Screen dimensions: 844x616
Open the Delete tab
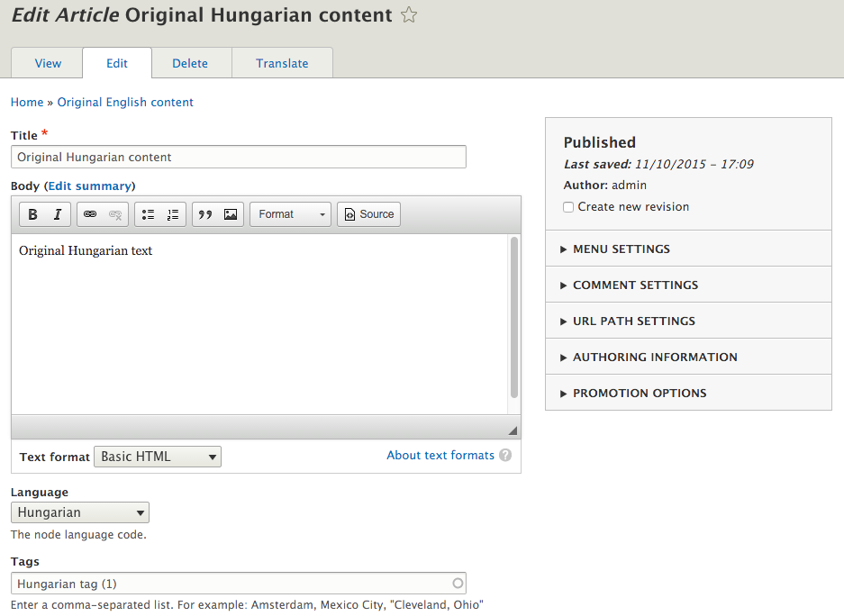point(190,63)
